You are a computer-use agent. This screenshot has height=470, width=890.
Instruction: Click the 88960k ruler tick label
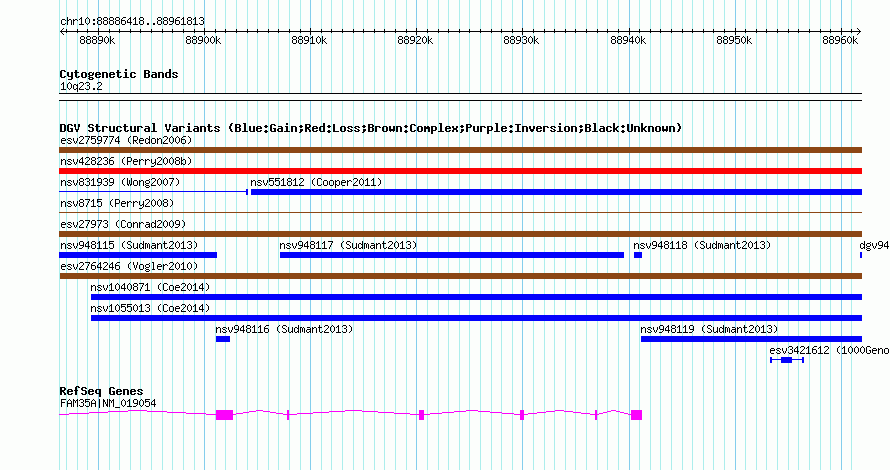(x=840, y=40)
